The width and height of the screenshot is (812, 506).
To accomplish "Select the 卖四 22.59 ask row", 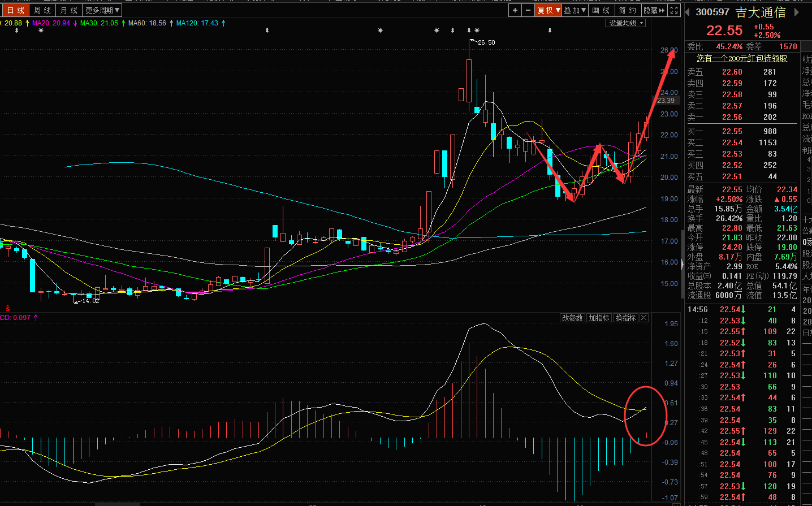I will pyautogui.click(x=741, y=83).
